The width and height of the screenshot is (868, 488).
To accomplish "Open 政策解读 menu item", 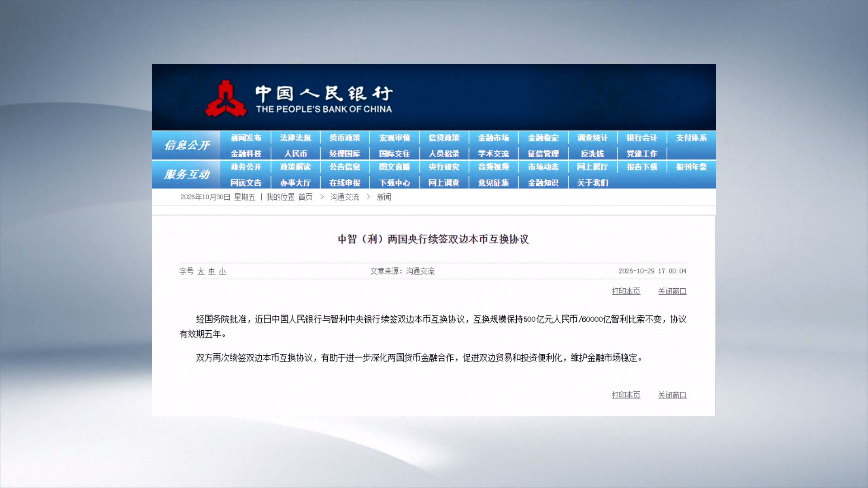I will 295,167.
